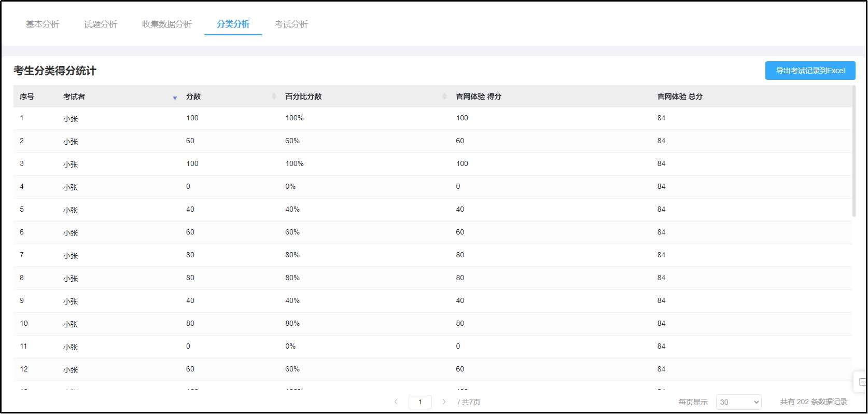Click 小张 in row 12
The image size is (868, 414).
tap(71, 369)
